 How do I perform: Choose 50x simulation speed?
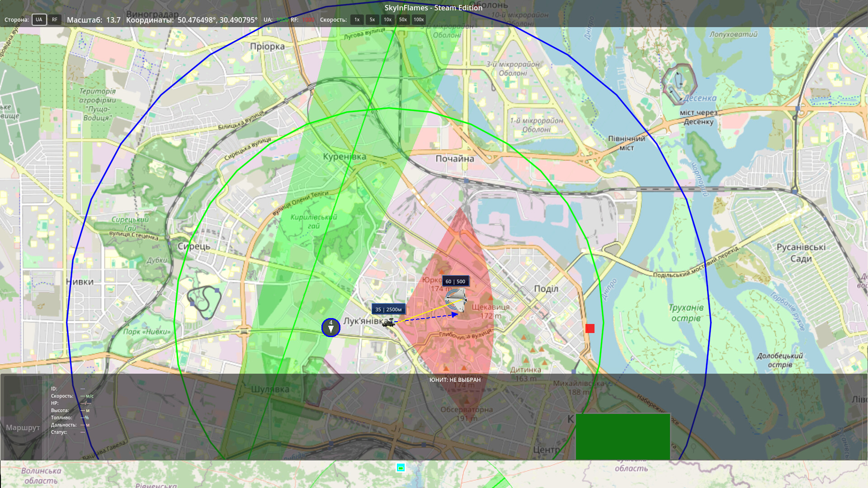point(403,19)
